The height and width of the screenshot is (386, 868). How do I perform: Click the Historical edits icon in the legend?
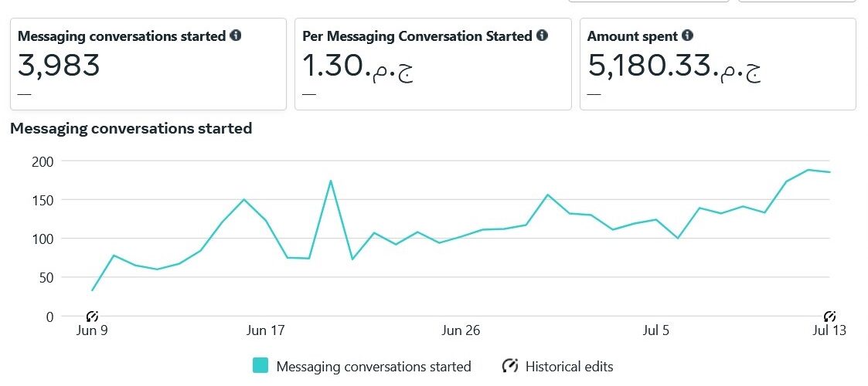pos(510,366)
